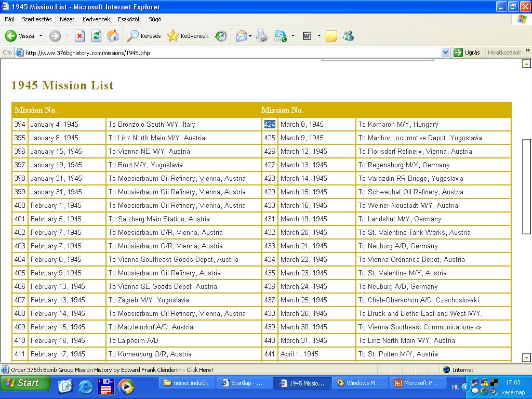Open the address bar dropdown arrow
The image size is (532, 399).
445,52
